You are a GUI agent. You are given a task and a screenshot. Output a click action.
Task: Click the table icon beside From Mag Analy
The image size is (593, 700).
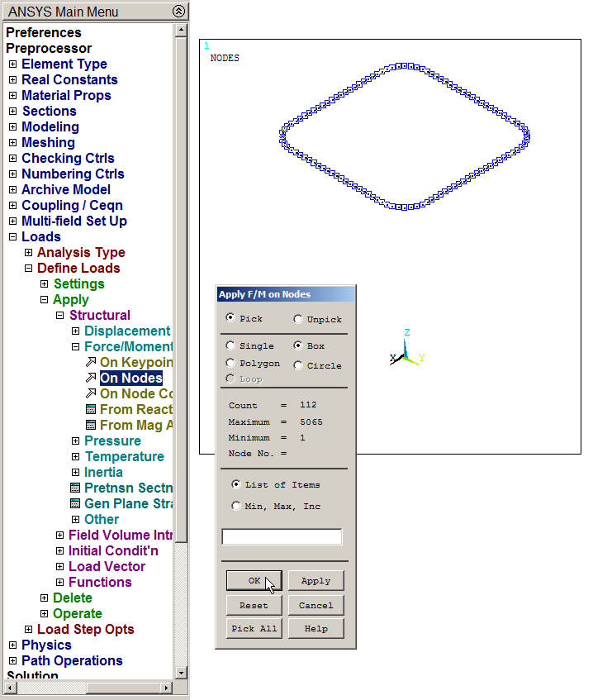pos(91,425)
